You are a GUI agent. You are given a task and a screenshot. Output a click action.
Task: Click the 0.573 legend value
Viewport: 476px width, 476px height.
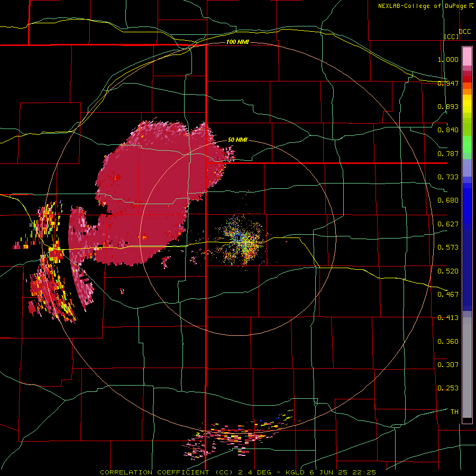click(448, 248)
